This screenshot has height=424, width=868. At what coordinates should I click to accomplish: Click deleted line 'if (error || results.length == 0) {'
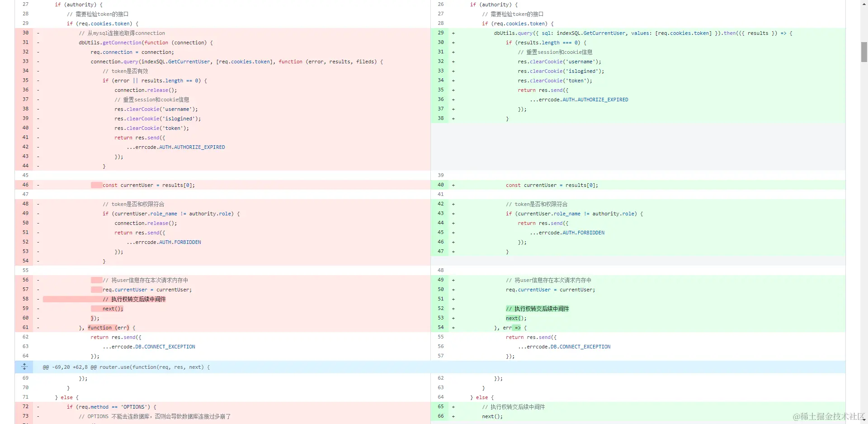[x=155, y=81]
